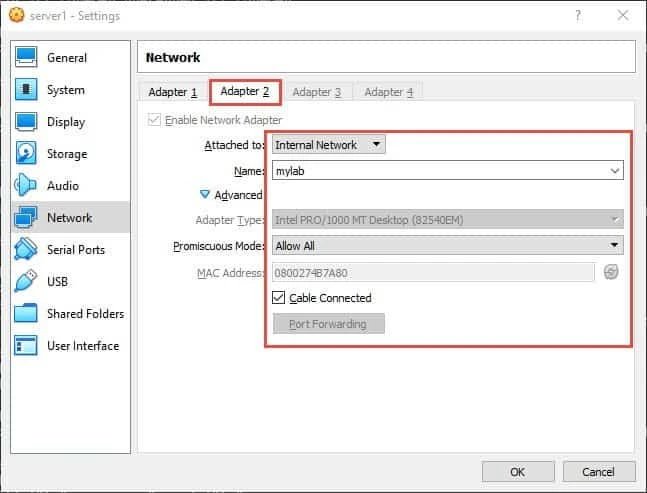
Task: Open Promiscuous Mode Allow All dropdown
Action: click(x=448, y=246)
